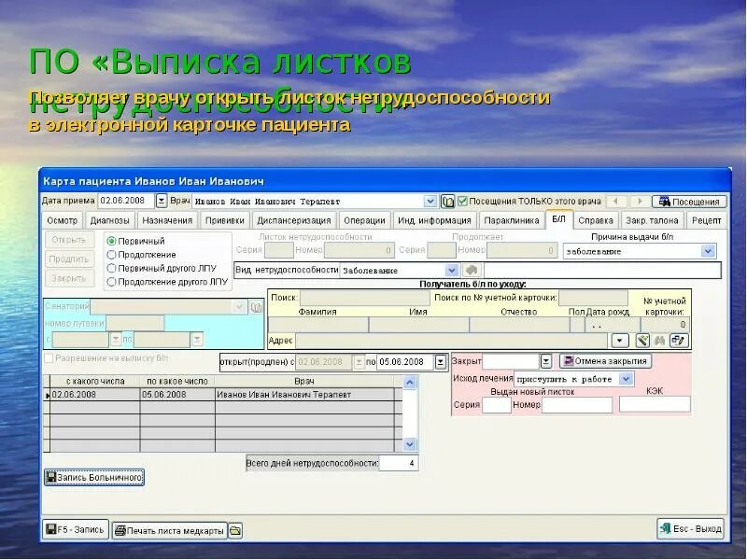
Task: Expand Исход лечения dropdown
Action: [627, 379]
